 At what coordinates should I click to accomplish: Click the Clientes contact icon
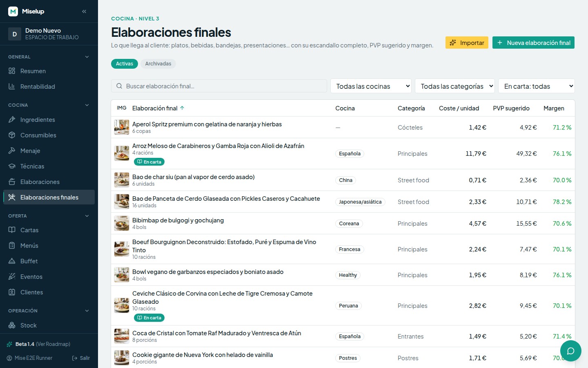(x=12, y=292)
